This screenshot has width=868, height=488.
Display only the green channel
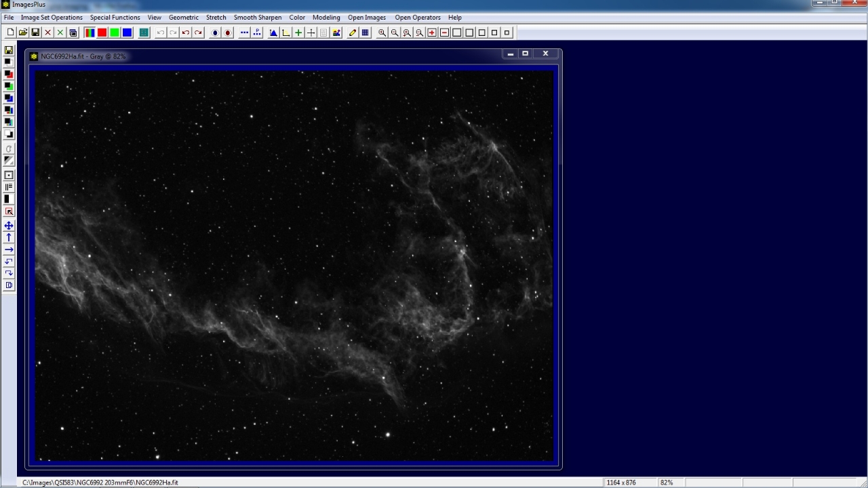tap(115, 33)
